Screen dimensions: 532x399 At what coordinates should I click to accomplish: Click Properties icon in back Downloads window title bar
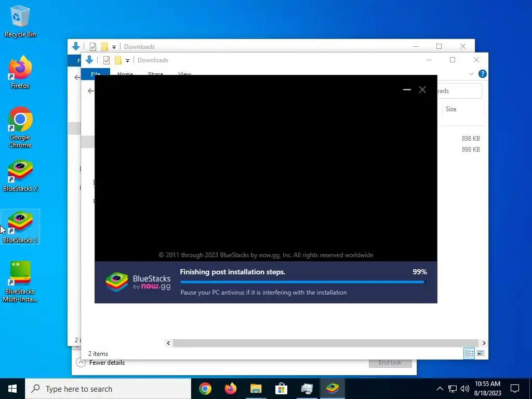pos(92,47)
